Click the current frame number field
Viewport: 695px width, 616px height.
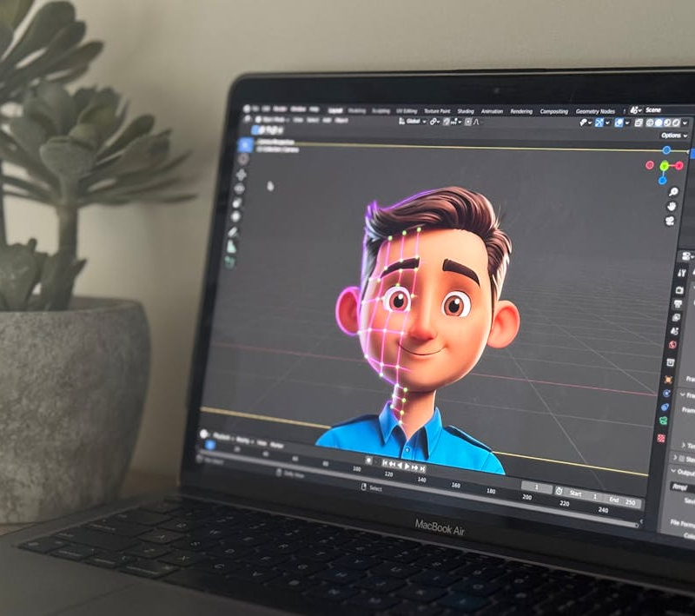tap(536, 487)
